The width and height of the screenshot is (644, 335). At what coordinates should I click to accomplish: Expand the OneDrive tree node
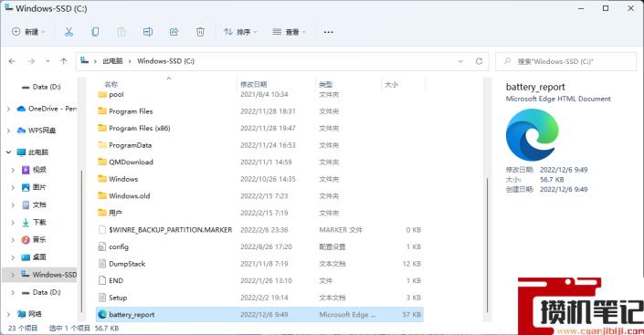tap(8, 109)
